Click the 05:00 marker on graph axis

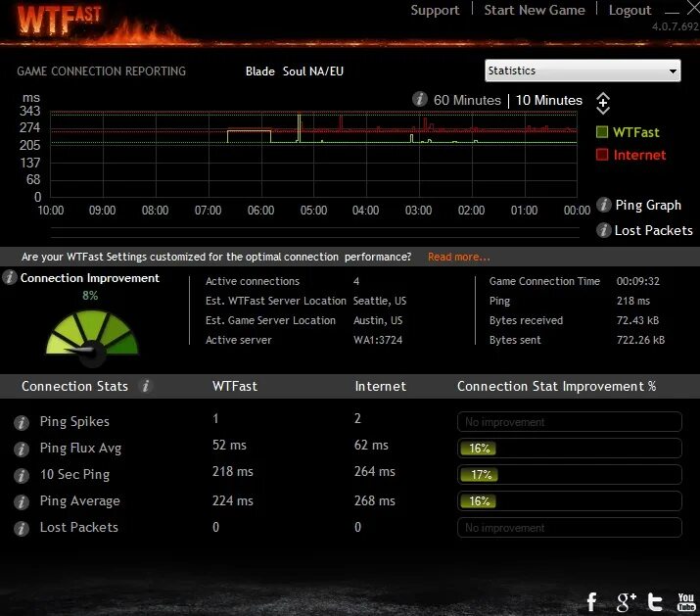point(313,211)
